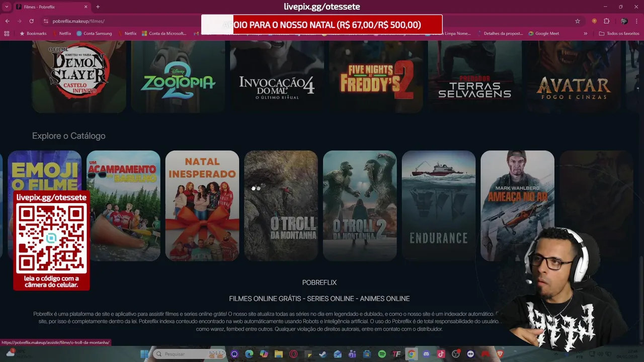Open Microsoft Edge from the taskbar
Screen dimensions: 644x362
tap(249, 354)
